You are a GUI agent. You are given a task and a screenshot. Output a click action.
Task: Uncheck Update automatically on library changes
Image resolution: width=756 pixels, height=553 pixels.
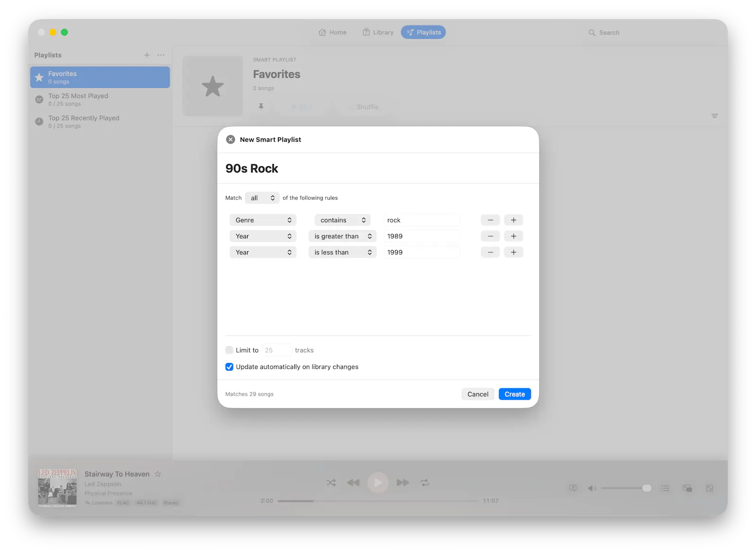[x=229, y=367]
